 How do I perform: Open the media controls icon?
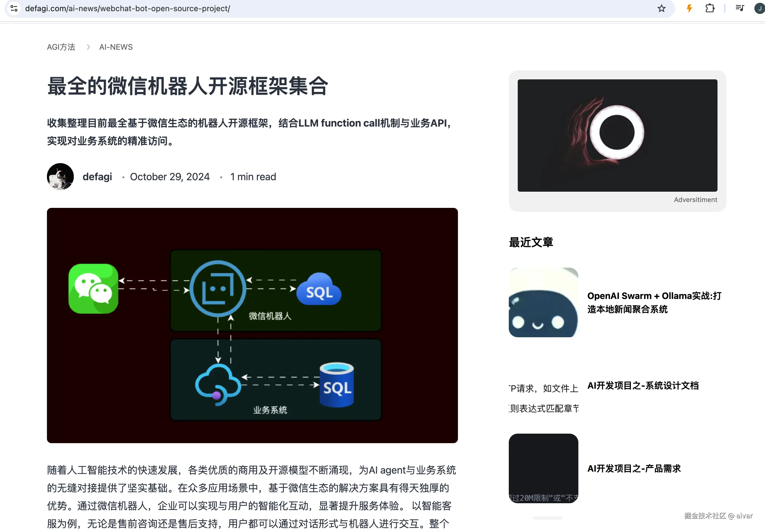click(740, 8)
